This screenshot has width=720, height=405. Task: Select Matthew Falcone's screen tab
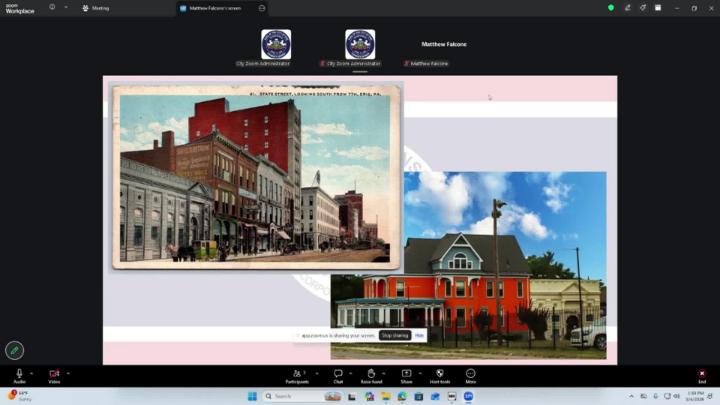point(215,8)
